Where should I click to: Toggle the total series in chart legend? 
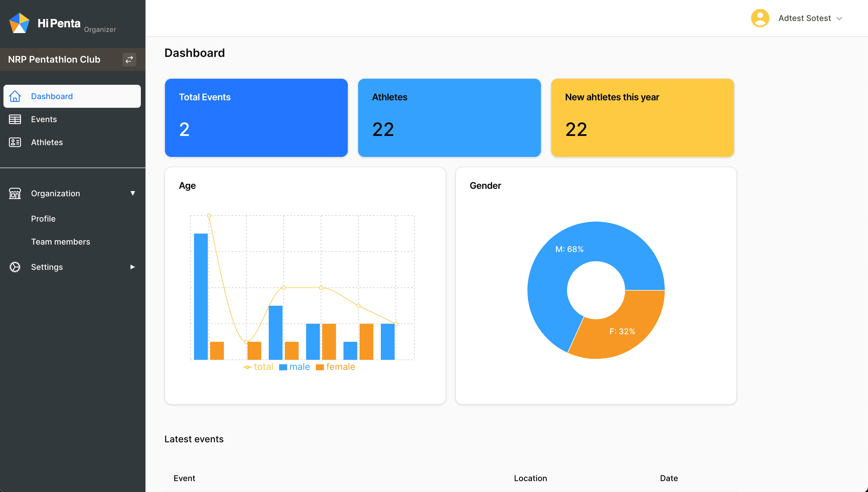coord(259,367)
